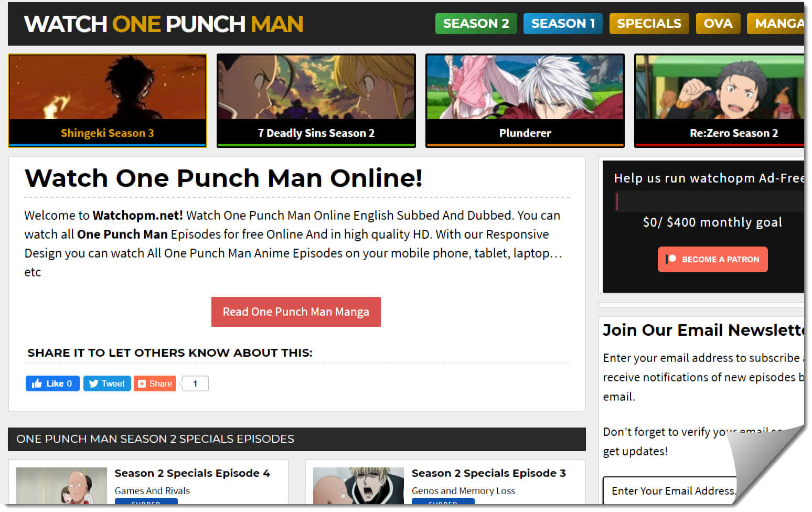The width and height of the screenshot is (812, 512).
Task: Click the Join Our Email Newsletter heading
Action: coord(703,330)
